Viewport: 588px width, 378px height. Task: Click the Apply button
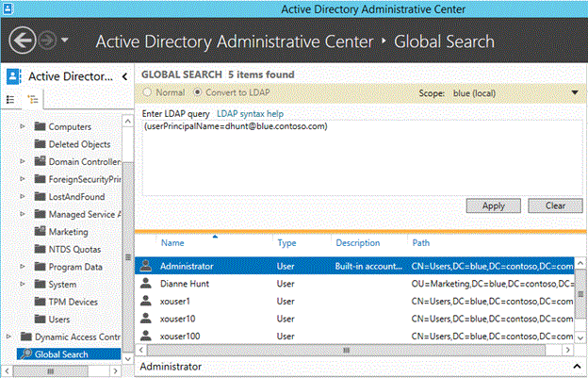[493, 205]
